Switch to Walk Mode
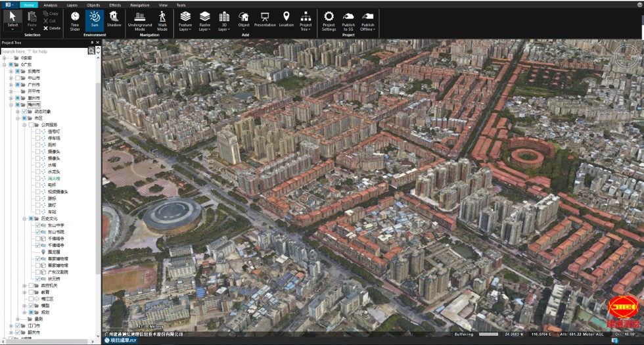This screenshot has height=345, width=644. 162,20
